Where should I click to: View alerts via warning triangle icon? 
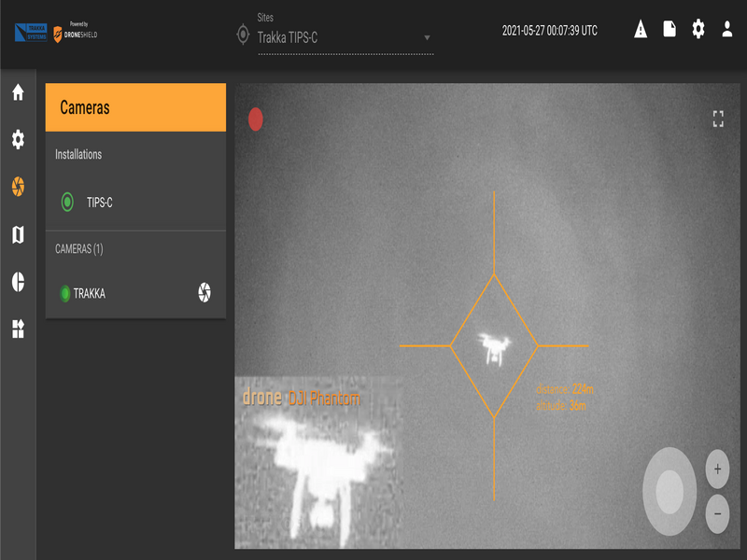(x=640, y=29)
